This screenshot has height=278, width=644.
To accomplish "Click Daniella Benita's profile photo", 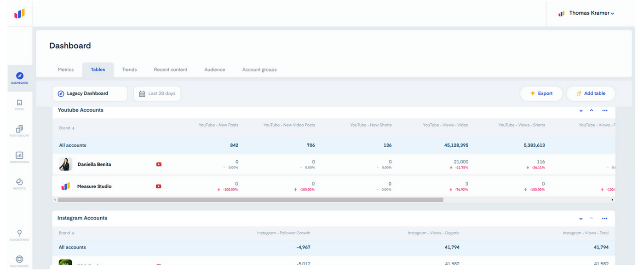I will (65, 164).
